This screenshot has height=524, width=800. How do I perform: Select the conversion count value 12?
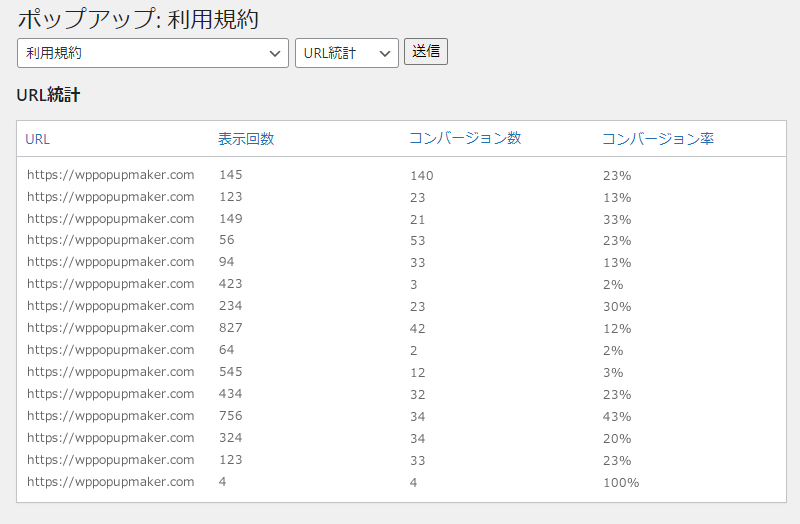417,372
